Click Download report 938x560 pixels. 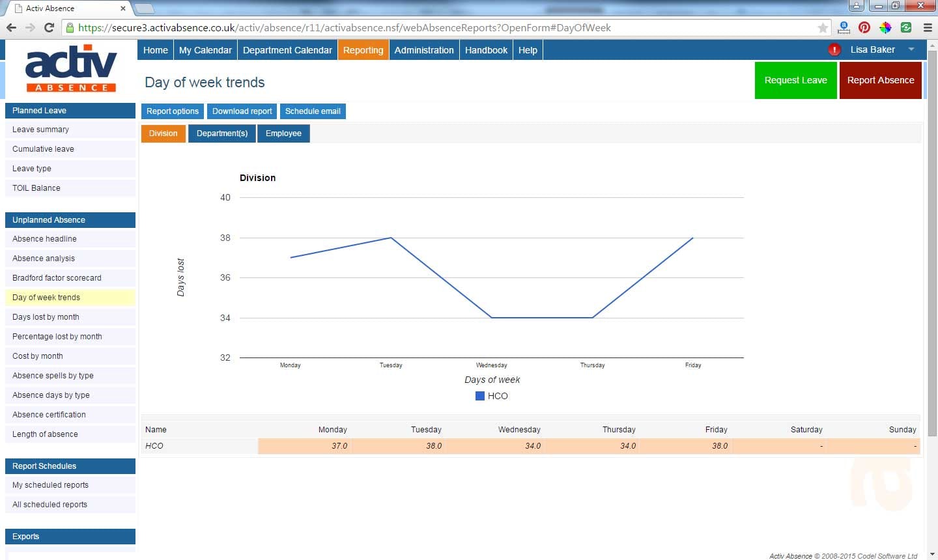pyautogui.click(x=242, y=111)
